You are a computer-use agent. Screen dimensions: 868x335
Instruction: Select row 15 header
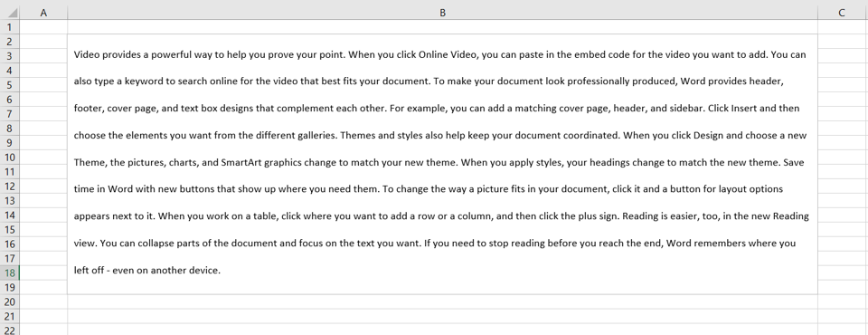click(9, 229)
